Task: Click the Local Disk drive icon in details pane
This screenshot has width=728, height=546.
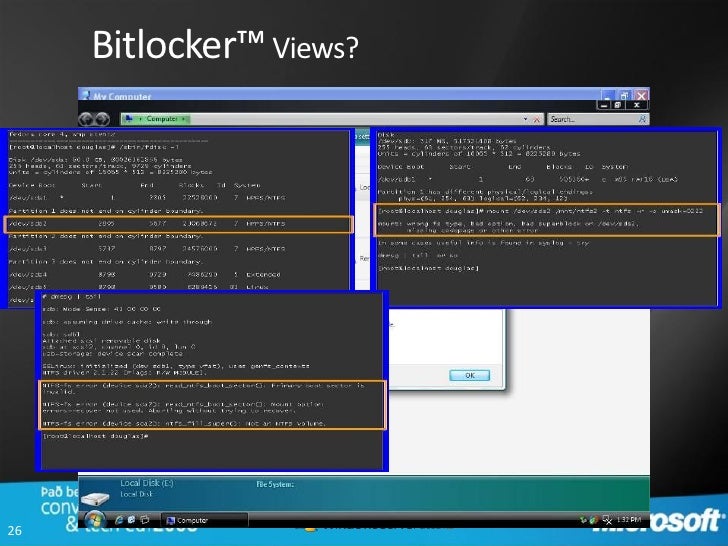Action: click(95, 499)
